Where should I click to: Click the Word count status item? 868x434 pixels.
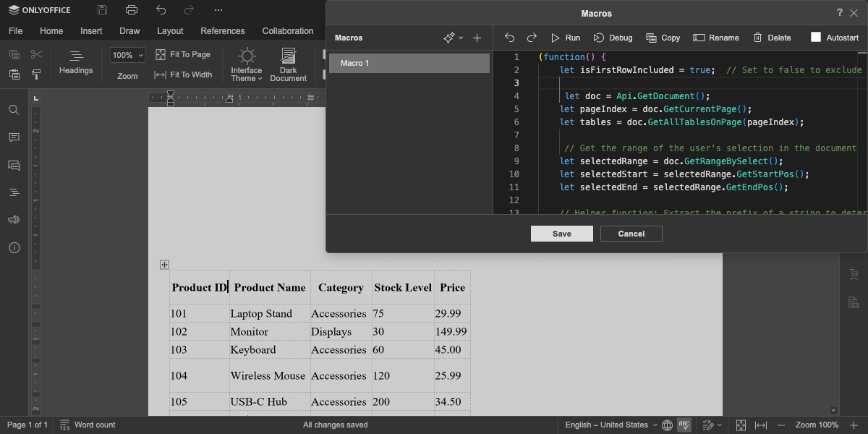pos(88,425)
